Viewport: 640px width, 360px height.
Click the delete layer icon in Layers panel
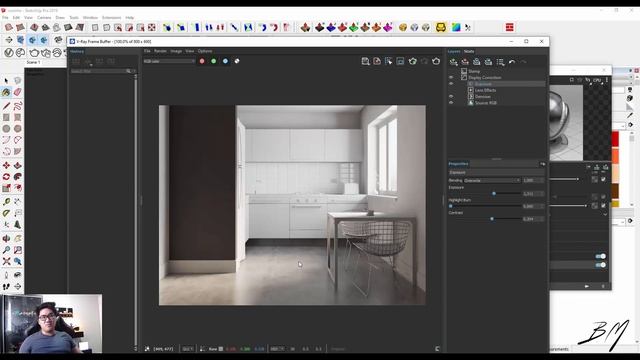pos(465,62)
